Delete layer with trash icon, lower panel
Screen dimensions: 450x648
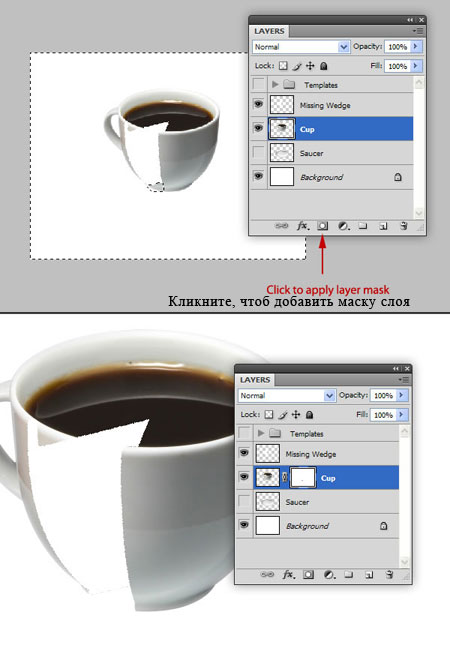click(x=390, y=574)
